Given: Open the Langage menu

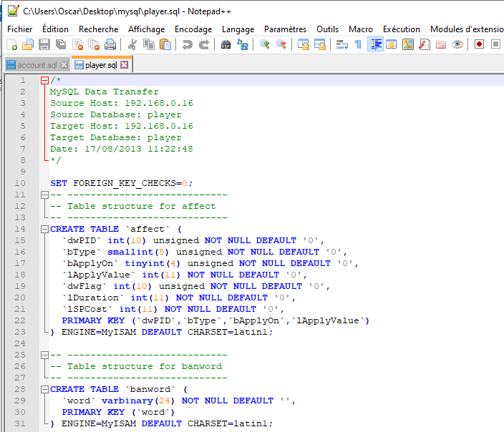Looking at the screenshot, I should [238, 29].
